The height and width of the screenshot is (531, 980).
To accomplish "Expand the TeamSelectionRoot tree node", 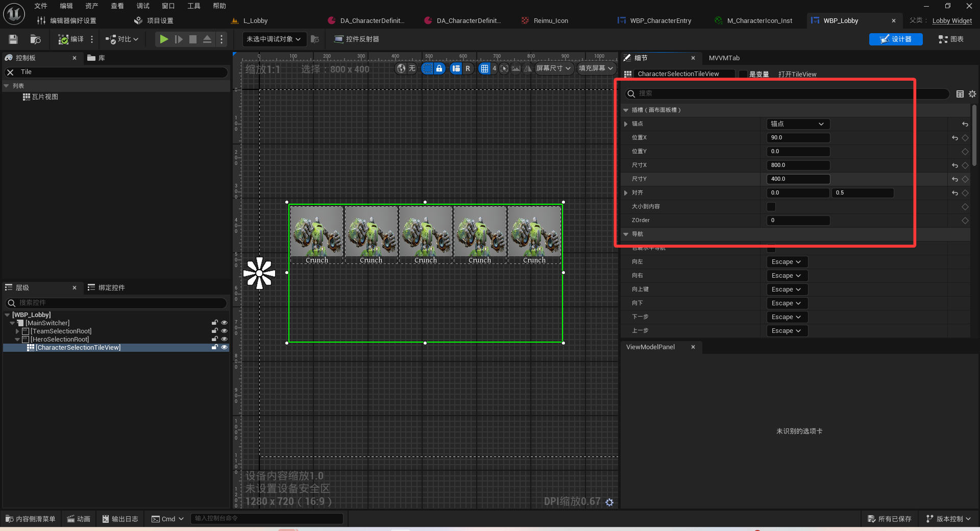I will (17, 331).
